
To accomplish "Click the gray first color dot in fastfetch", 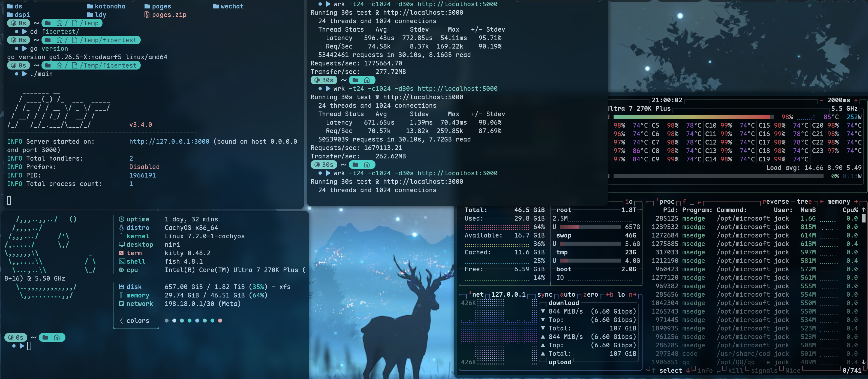I will point(166,321).
